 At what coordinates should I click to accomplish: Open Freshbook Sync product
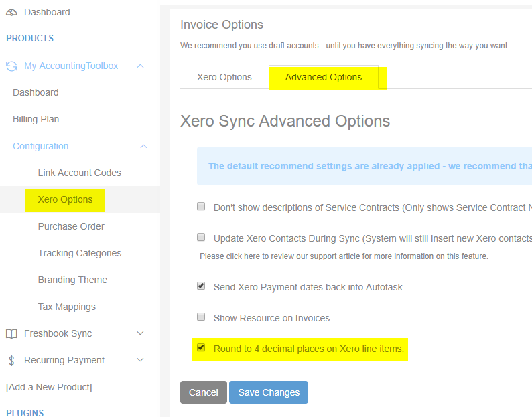58,333
